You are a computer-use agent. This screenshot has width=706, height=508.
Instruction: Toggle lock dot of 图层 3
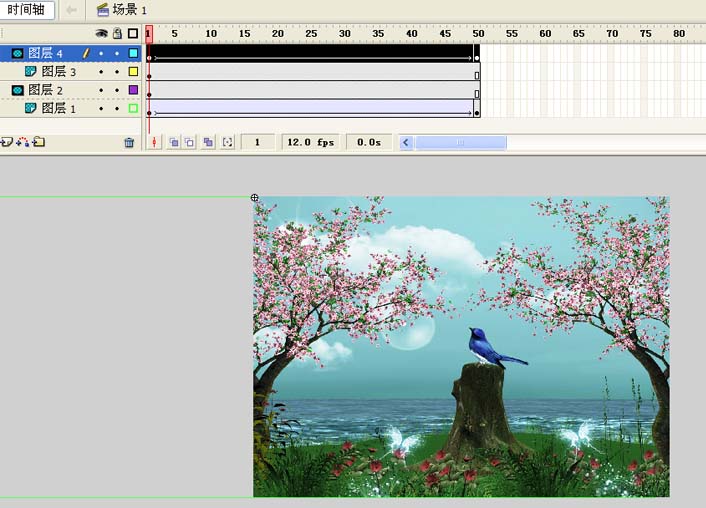(x=117, y=72)
